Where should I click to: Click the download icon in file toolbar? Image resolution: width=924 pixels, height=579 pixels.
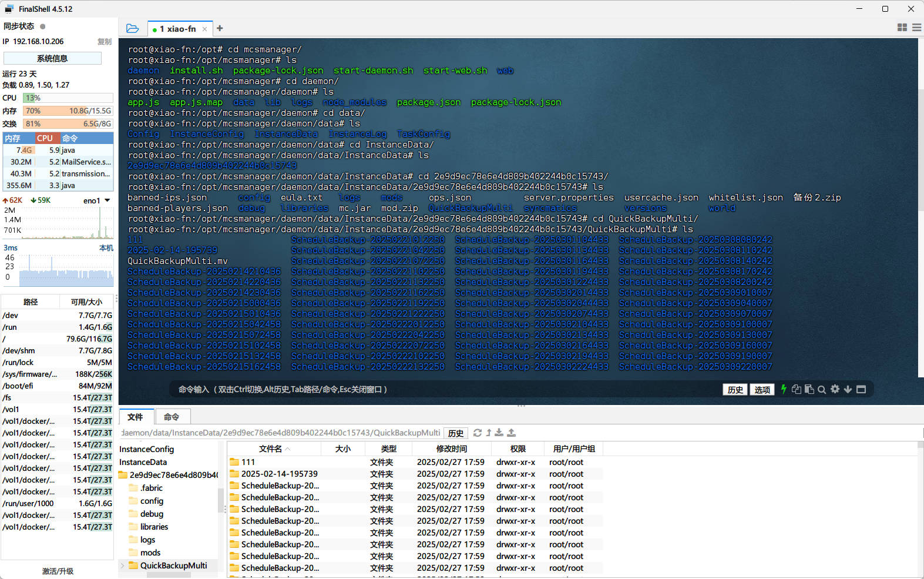pos(499,433)
